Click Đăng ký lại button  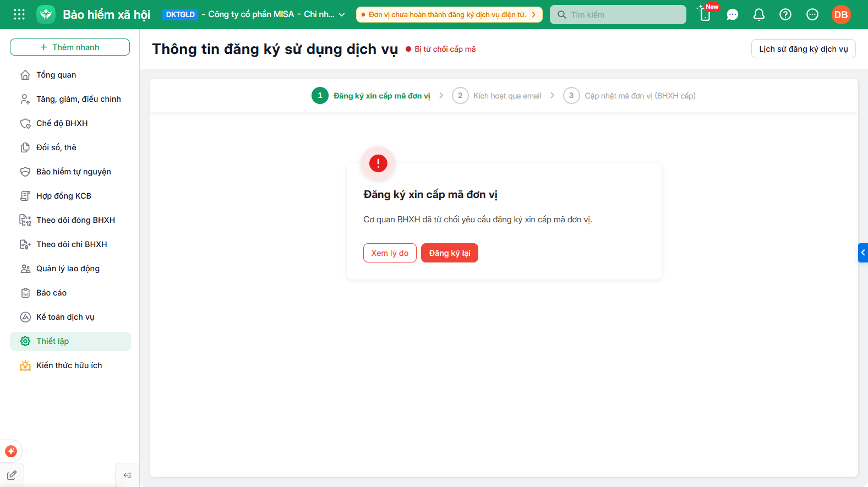(450, 253)
